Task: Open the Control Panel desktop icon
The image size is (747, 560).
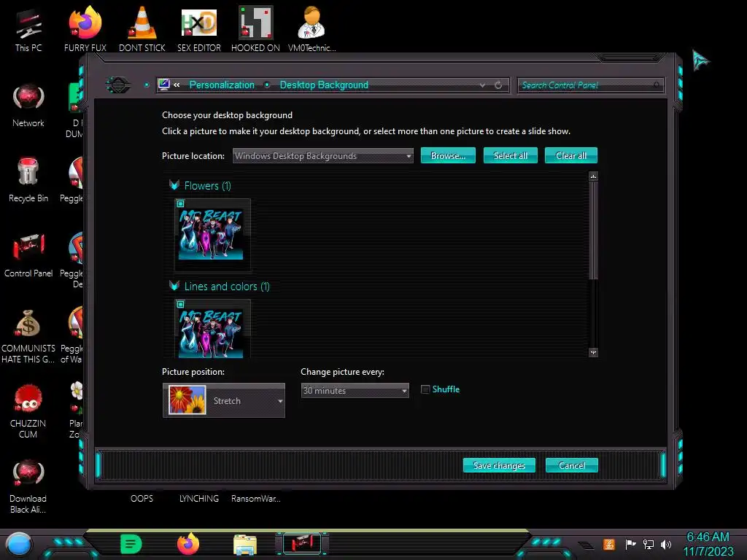Action: [28, 254]
